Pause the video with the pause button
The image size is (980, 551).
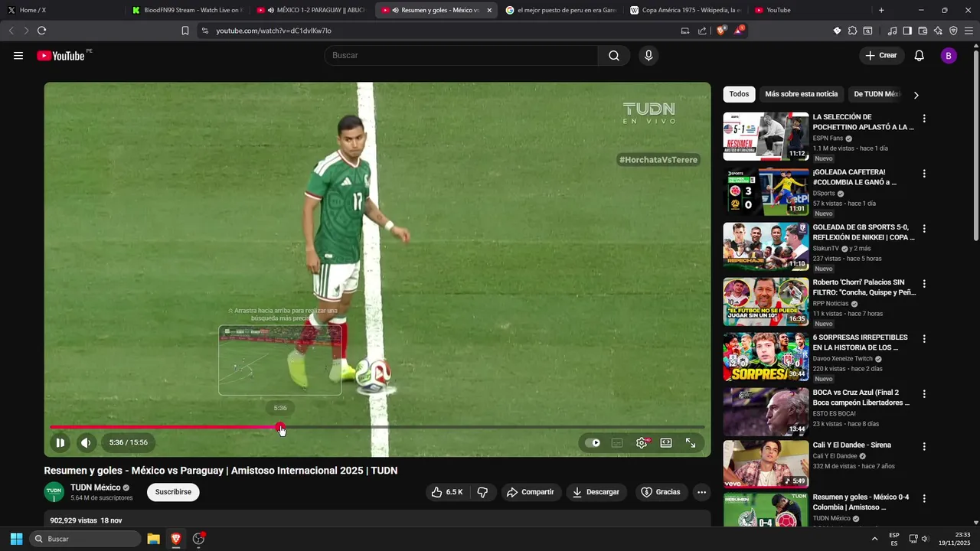point(60,442)
